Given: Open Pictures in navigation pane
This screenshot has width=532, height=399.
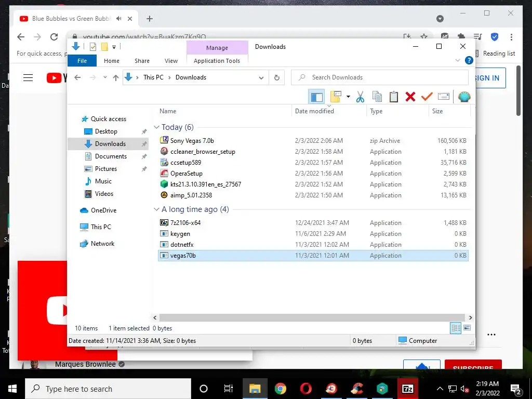Looking at the screenshot, I should pyautogui.click(x=105, y=169).
